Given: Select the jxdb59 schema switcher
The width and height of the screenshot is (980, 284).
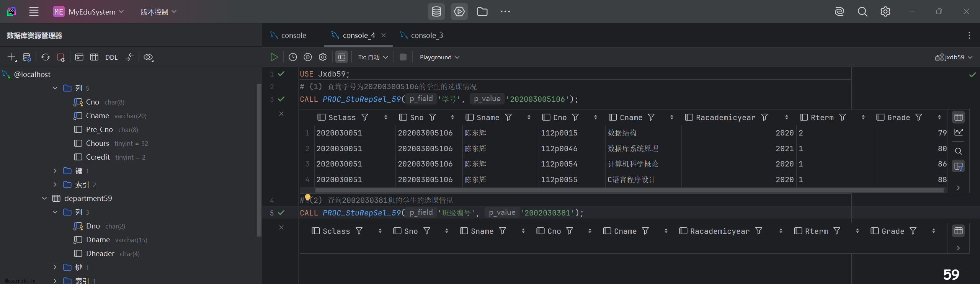Looking at the screenshot, I should (954, 57).
